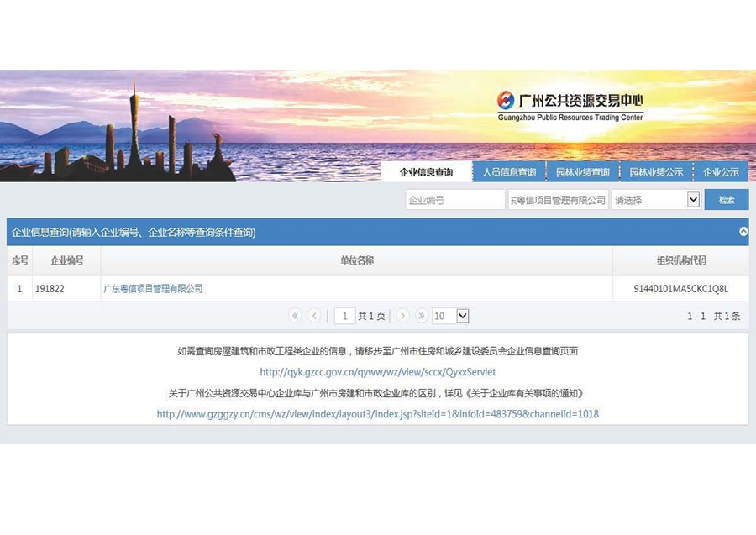The height and width of the screenshot is (535, 756).
Task: Open the qyk.gzcc.gov.cn enterprise query link
Action: click(377, 372)
